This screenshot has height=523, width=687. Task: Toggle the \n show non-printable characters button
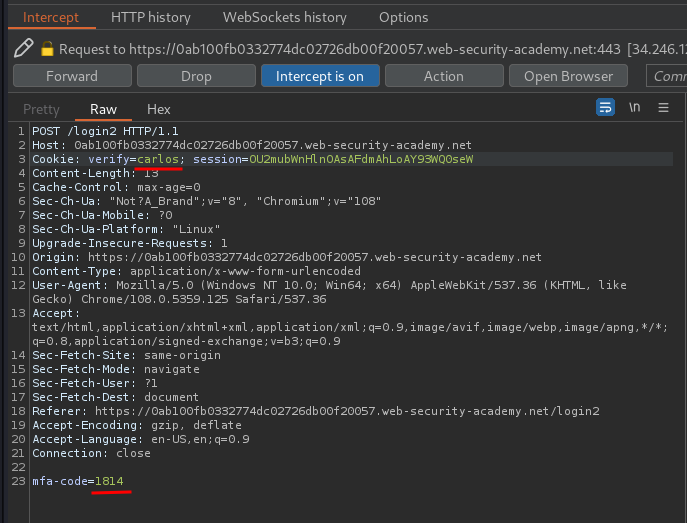click(634, 107)
